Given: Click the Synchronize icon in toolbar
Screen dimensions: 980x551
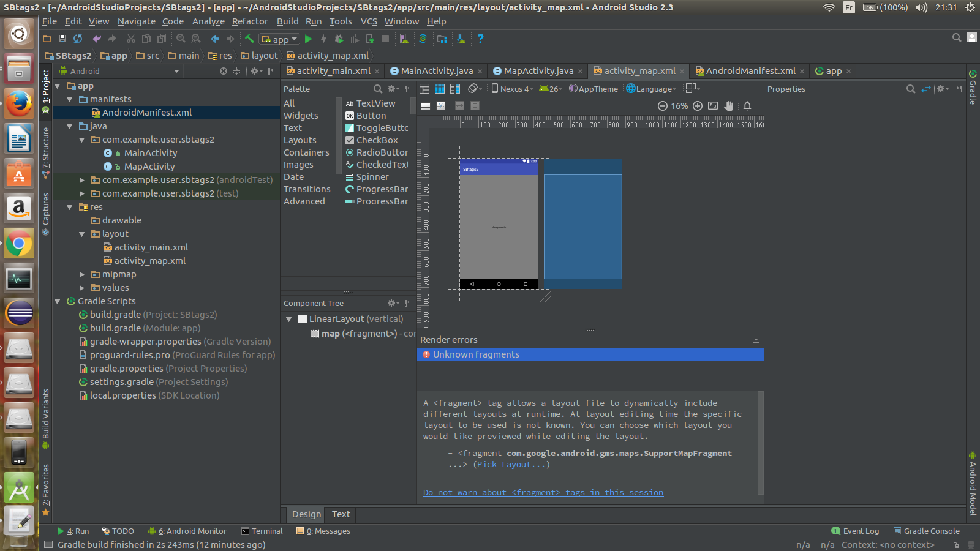Looking at the screenshot, I should point(78,39).
